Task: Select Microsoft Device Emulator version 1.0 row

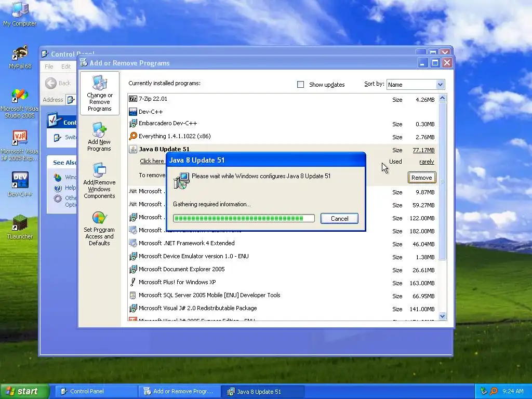Action: [x=283, y=256]
